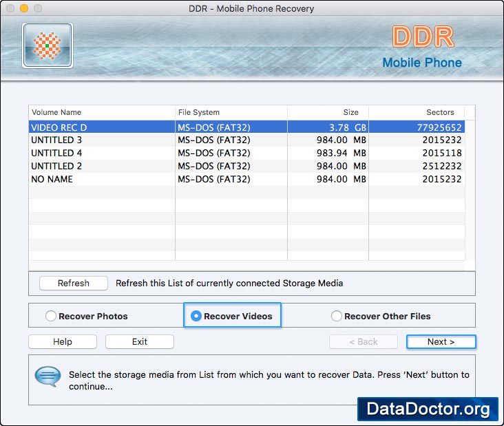The width and height of the screenshot is (504, 426).
Task: Go to Next step
Action: 441,341
